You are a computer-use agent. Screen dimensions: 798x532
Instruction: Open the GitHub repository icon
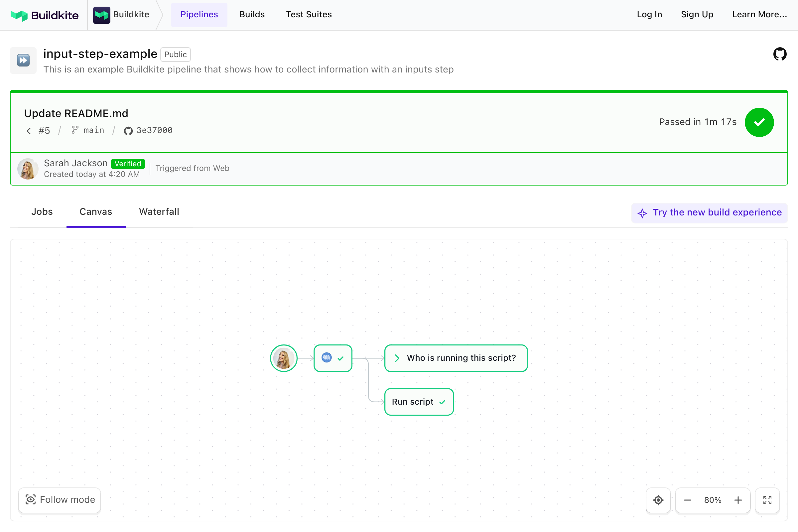[x=779, y=54]
